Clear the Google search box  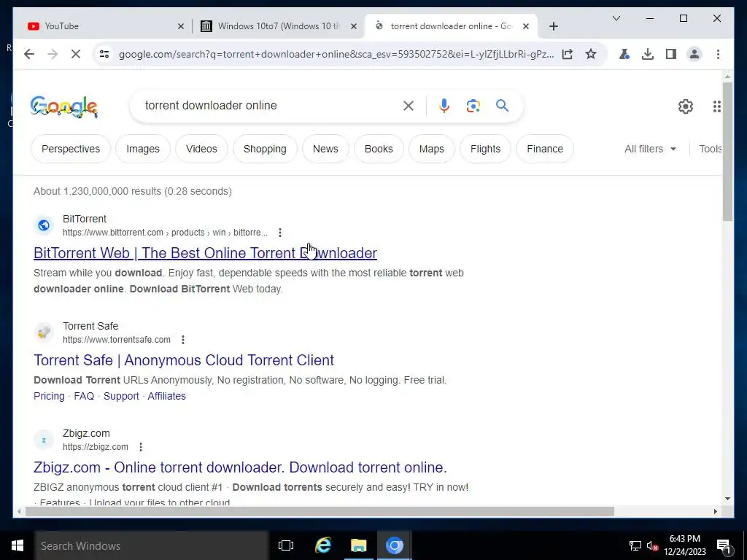(409, 106)
